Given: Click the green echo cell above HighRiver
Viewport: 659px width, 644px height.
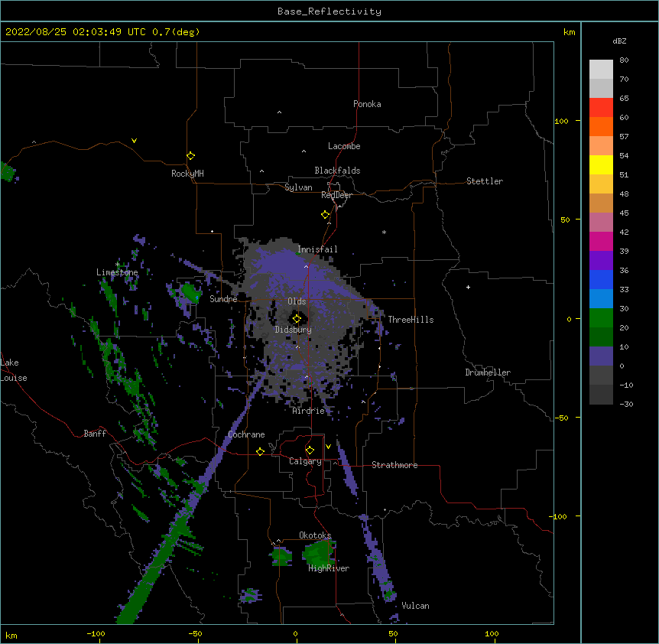Looking at the screenshot, I should tap(320, 553).
